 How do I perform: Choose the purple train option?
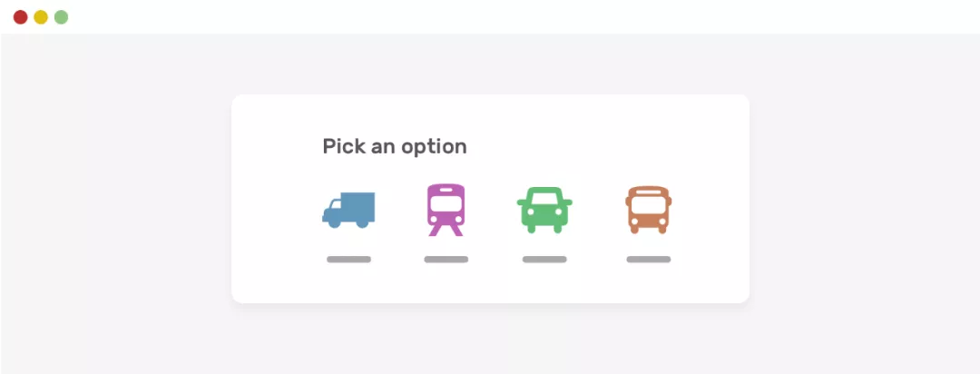pyautogui.click(x=446, y=210)
